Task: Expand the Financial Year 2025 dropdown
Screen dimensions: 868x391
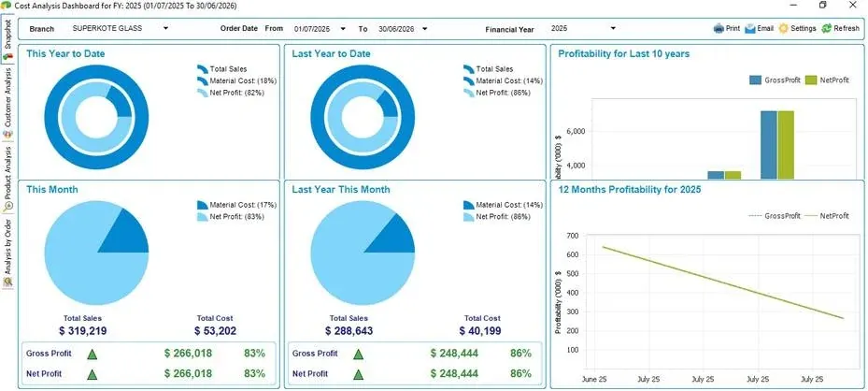Action: pyautogui.click(x=613, y=28)
